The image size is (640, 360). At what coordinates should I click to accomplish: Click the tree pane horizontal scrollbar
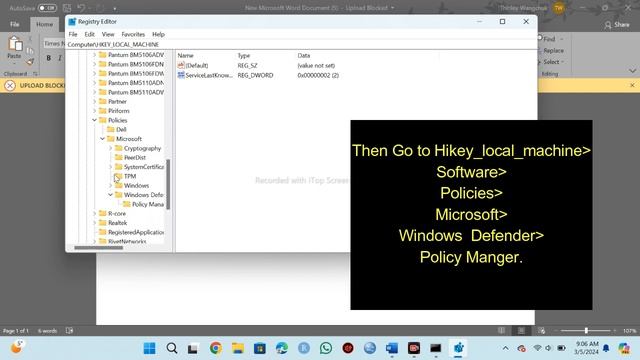tap(98, 247)
